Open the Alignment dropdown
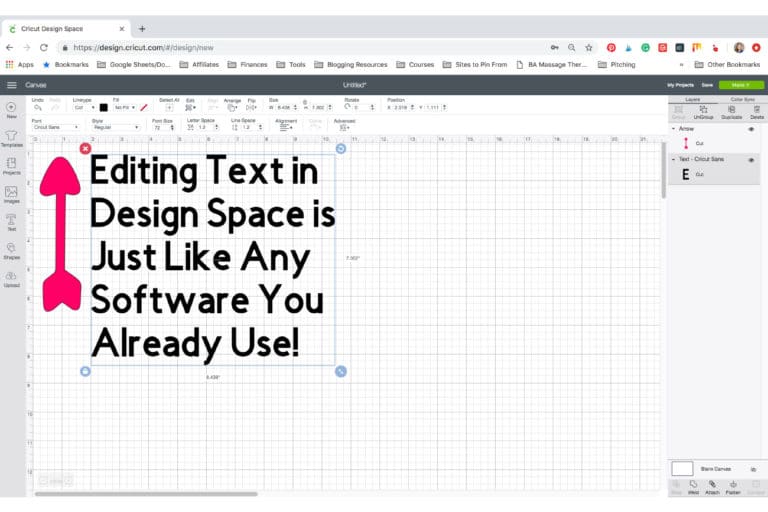Viewport: 768px width, 512px height. point(286,127)
